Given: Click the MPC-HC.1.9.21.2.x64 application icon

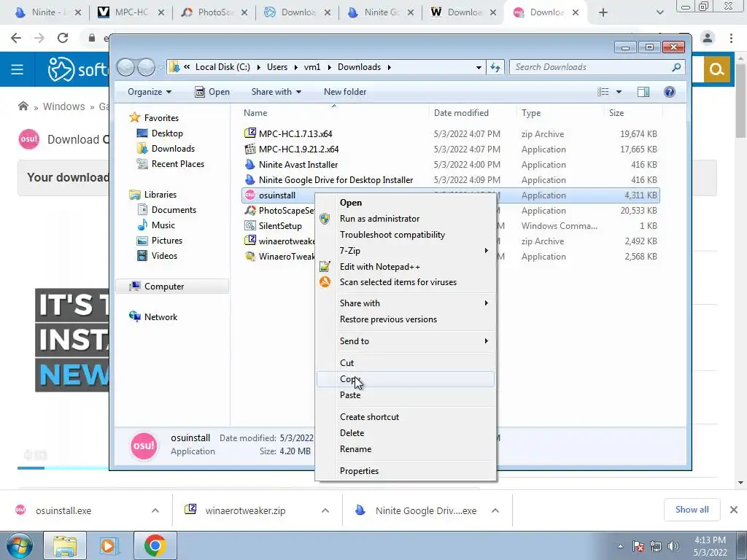Looking at the screenshot, I should (249, 149).
